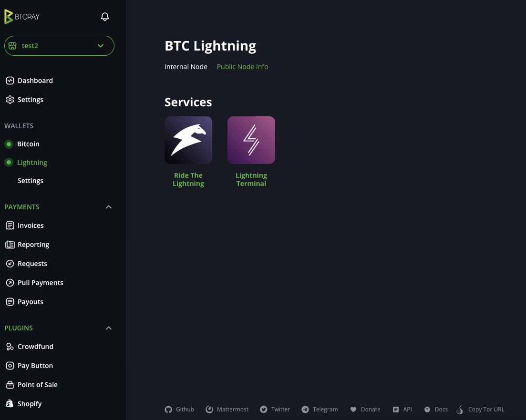Collapse the PLUGINS section
This screenshot has height=420, width=526.
coord(109,328)
